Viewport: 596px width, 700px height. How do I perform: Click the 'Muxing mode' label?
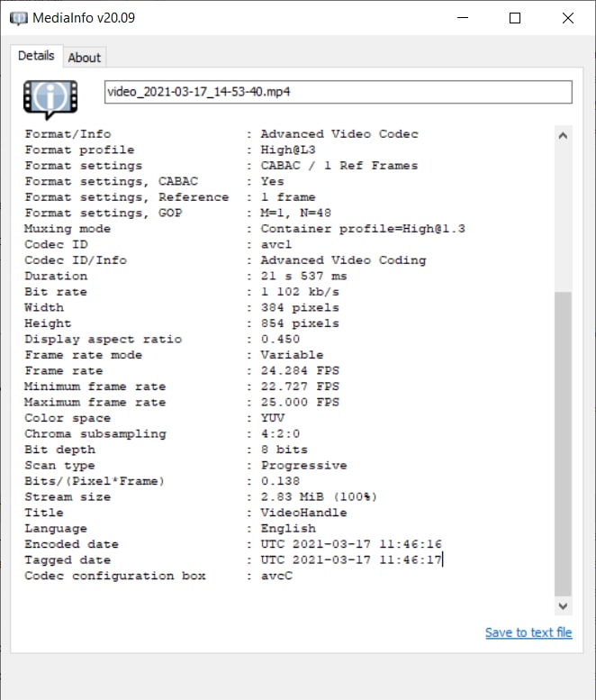coord(68,229)
